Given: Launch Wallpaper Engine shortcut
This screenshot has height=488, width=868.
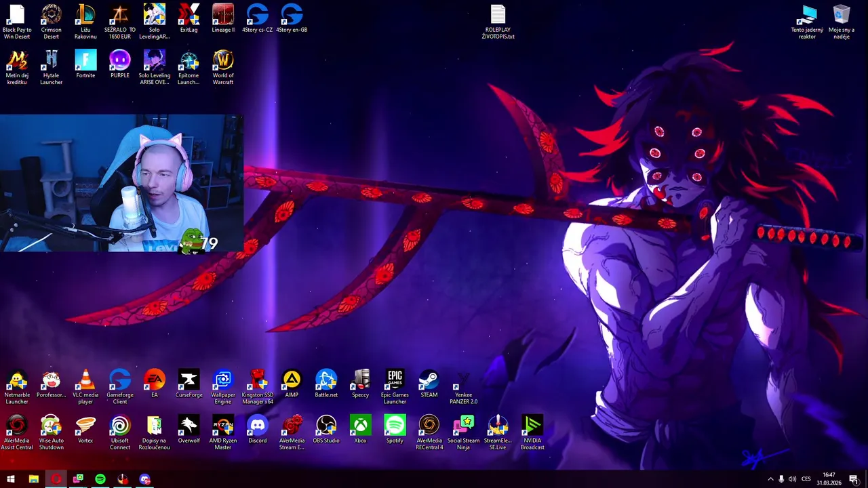Looking at the screenshot, I should click(x=223, y=387).
